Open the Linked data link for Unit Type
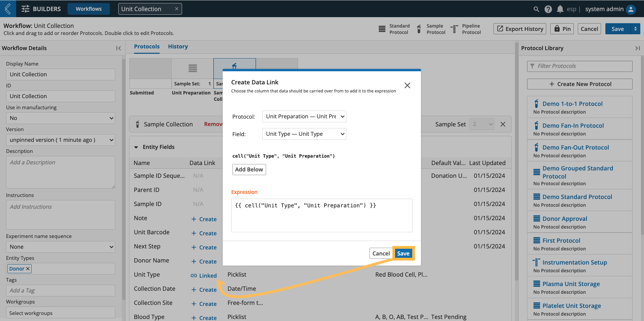644x321 pixels. [204, 276]
